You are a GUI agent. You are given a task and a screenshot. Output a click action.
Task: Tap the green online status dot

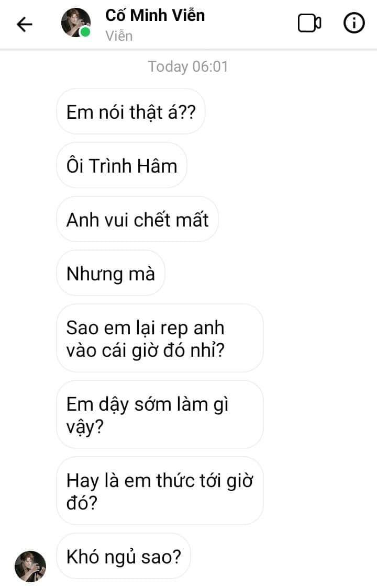(85, 32)
